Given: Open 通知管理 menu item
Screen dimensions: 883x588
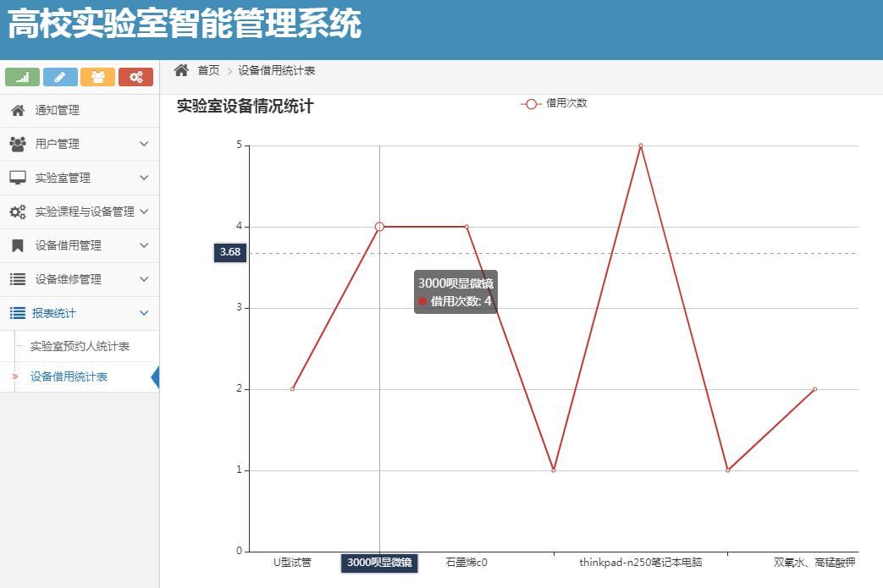Looking at the screenshot, I should click(80, 111).
